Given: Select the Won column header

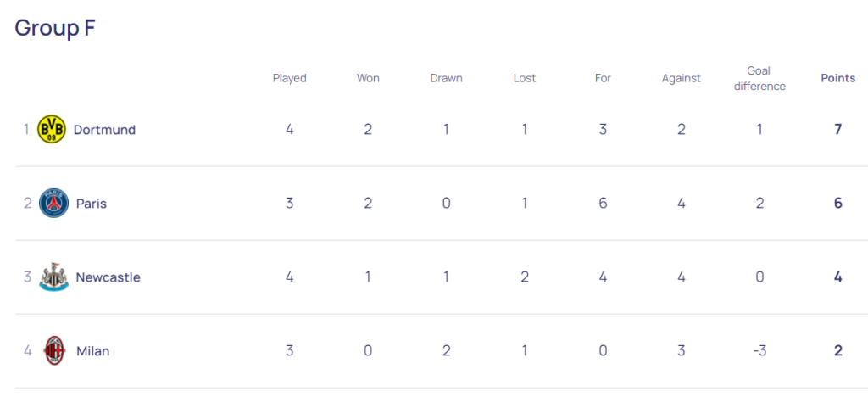Looking at the screenshot, I should coord(368,78).
